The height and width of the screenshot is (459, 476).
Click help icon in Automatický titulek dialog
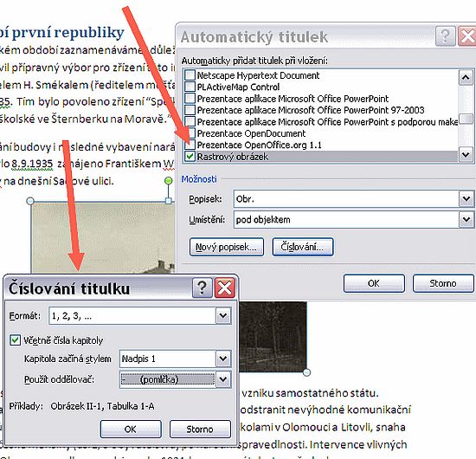446,36
